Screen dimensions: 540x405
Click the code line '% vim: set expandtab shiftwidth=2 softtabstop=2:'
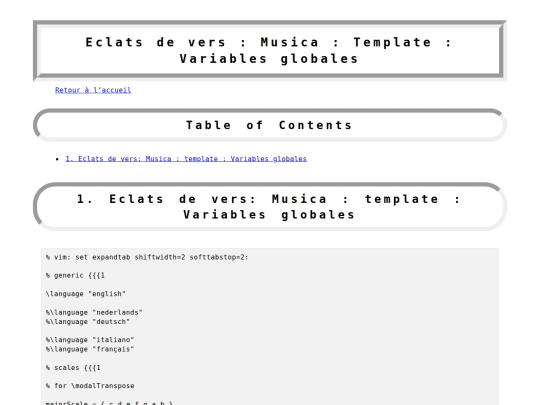147,257
